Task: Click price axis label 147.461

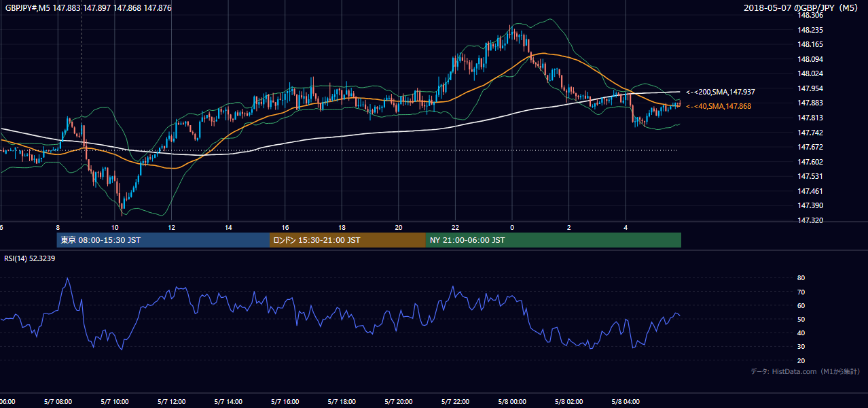Action: 810,191
